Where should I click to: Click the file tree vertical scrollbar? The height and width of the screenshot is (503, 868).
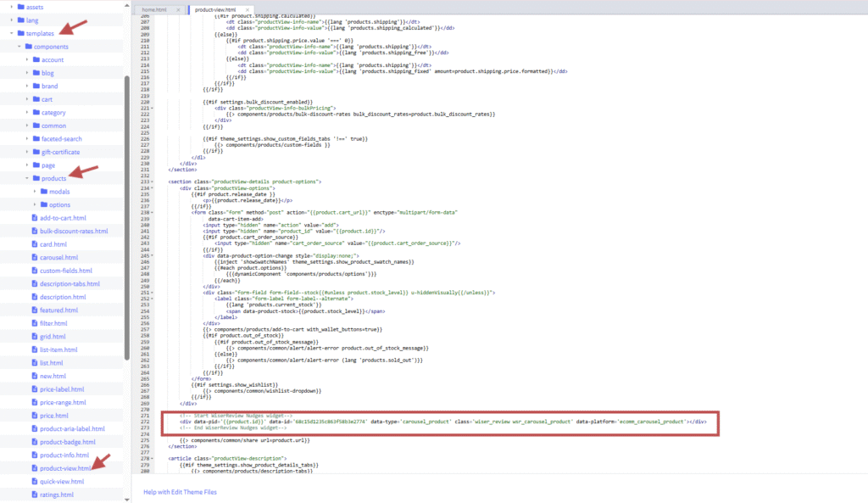(x=127, y=212)
